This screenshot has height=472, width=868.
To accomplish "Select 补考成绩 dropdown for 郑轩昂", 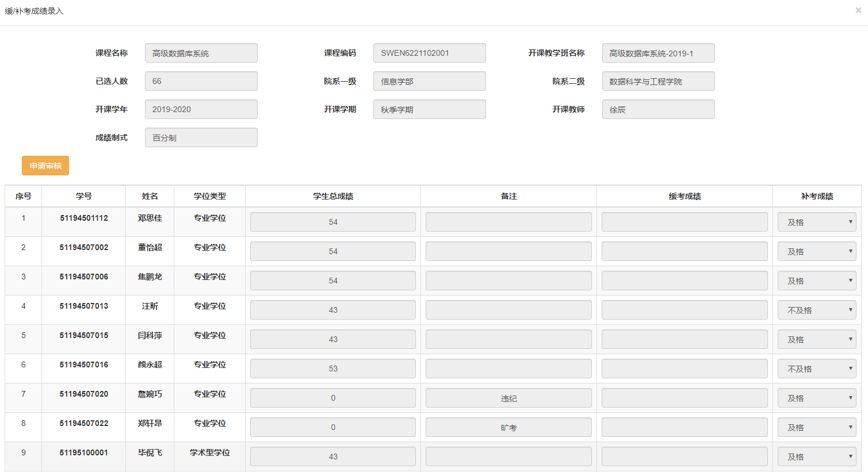I will coord(816,427).
